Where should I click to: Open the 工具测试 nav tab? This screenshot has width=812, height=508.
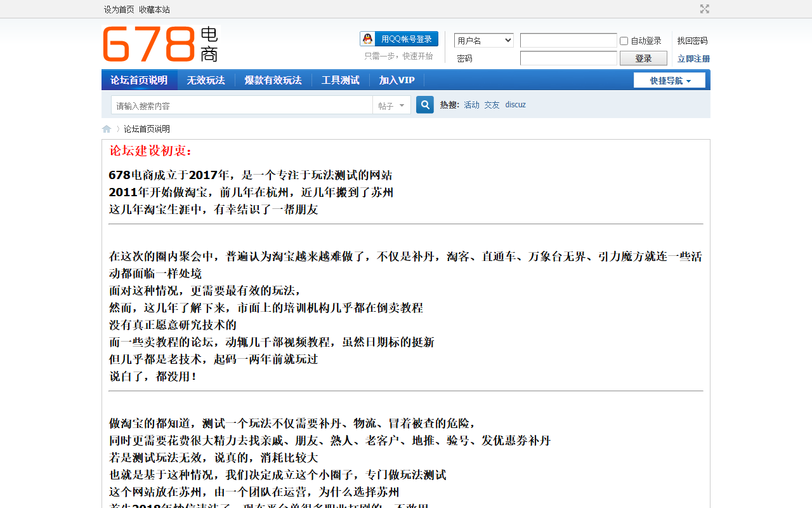tap(341, 80)
